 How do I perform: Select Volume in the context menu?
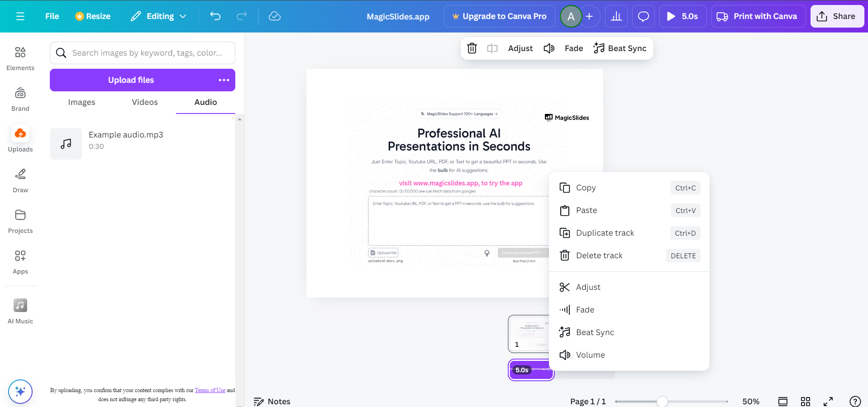629,355
